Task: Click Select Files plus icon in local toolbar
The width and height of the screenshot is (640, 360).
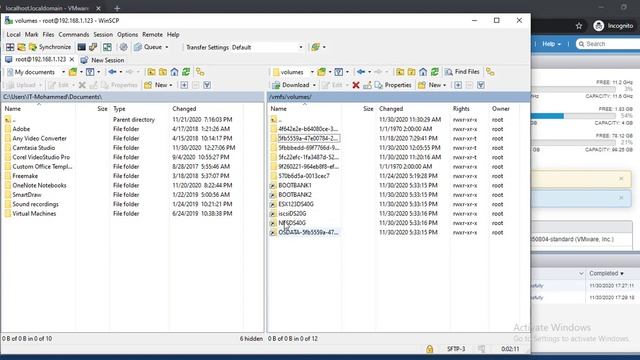Action: pyautogui.click(x=184, y=85)
